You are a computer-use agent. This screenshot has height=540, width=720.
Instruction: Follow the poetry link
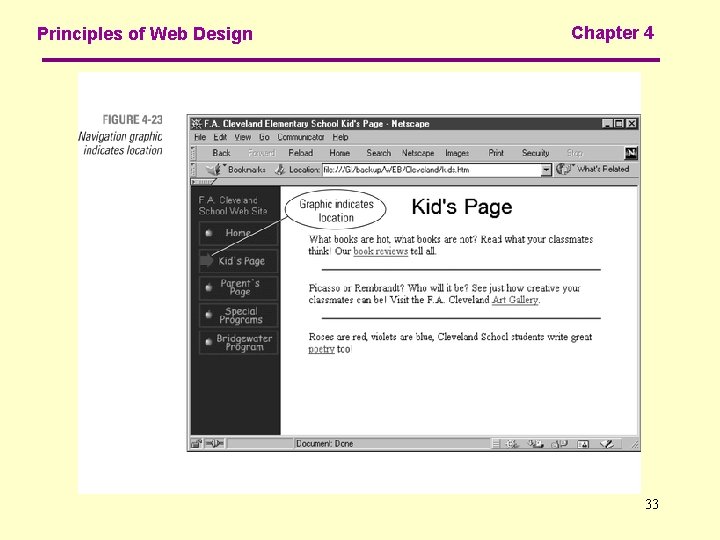click(321, 349)
